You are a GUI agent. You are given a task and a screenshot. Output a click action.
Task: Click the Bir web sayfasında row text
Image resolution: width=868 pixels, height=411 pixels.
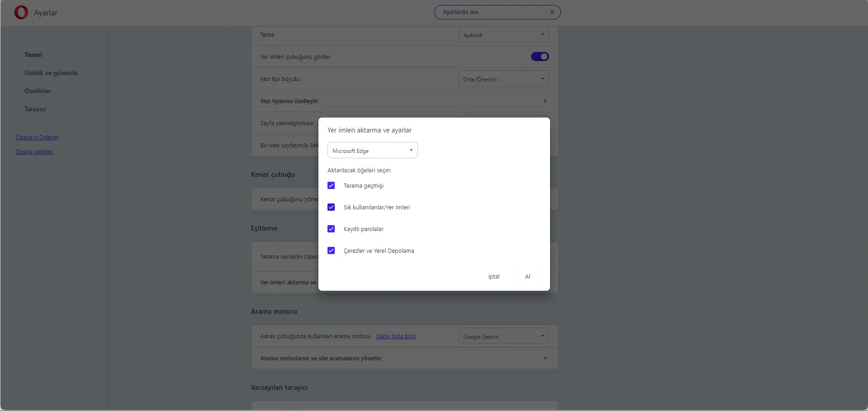click(289, 146)
